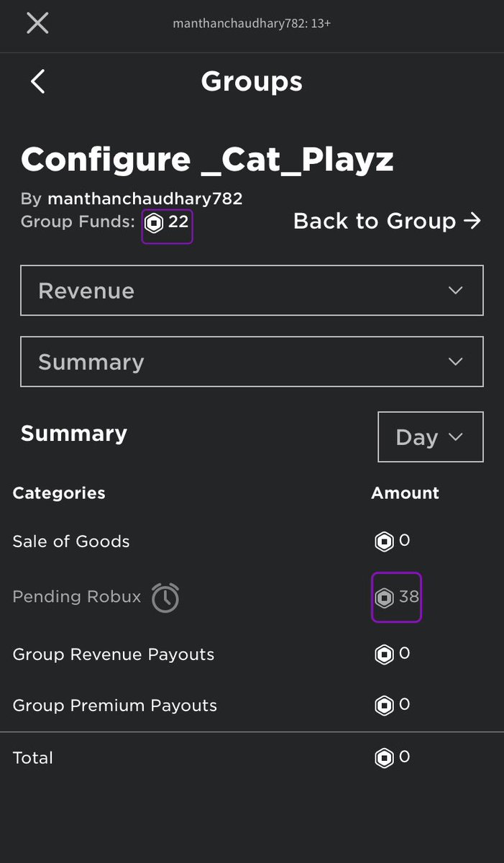
Task: Click the Robux icon next to Group Funds
Action: [154, 223]
